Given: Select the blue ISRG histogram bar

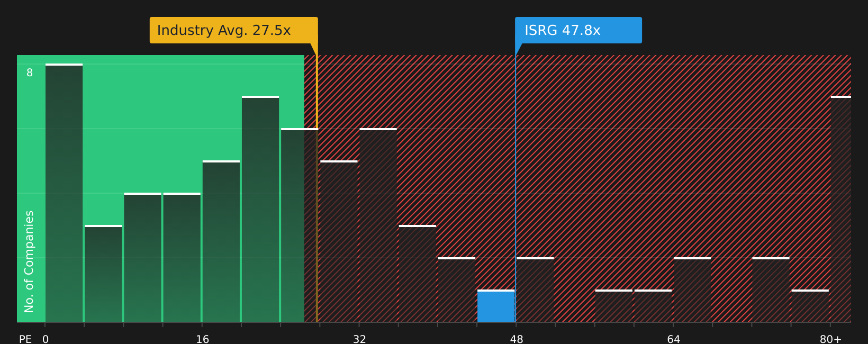Looking at the screenshot, I should click(496, 306).
